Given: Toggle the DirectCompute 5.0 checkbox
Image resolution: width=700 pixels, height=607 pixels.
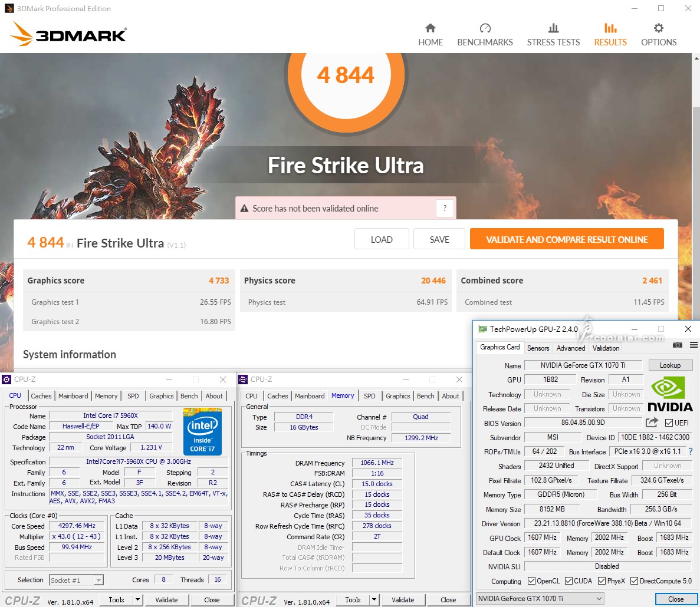Looking at the screenshot, I should point(634,580).
